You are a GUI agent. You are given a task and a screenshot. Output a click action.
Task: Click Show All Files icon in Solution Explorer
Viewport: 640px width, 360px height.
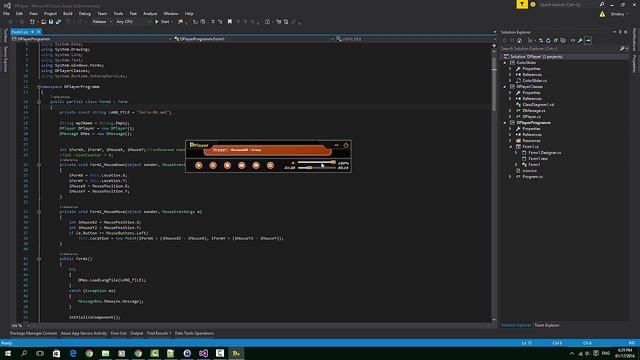click(x=563, y=40)
